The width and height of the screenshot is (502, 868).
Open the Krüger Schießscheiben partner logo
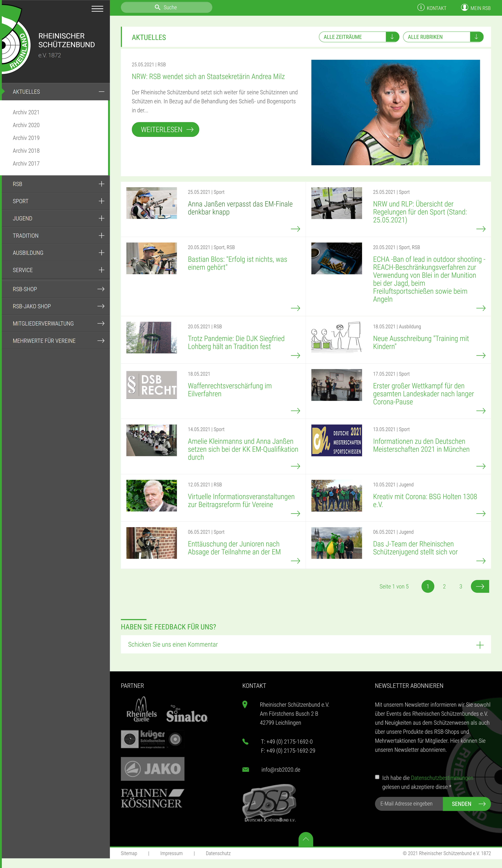click(152, 739)
